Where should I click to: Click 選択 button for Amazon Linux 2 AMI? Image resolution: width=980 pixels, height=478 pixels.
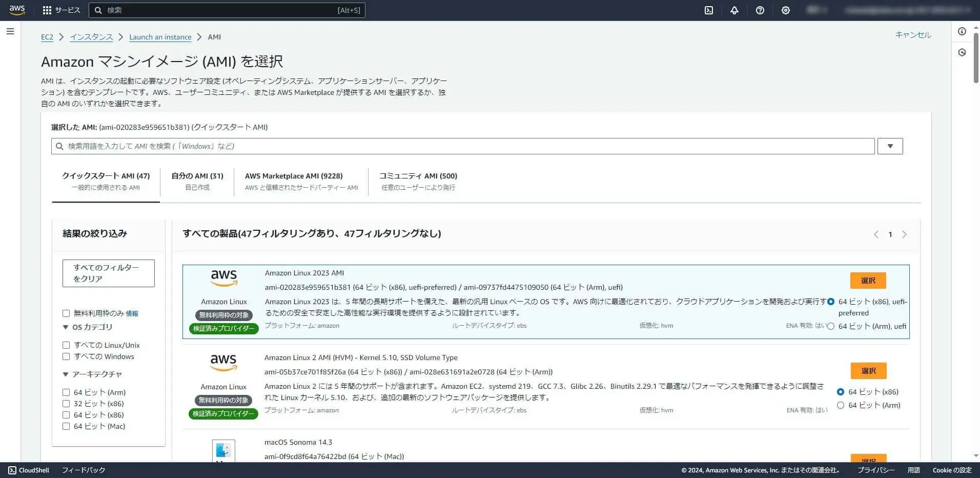[869, 371]
